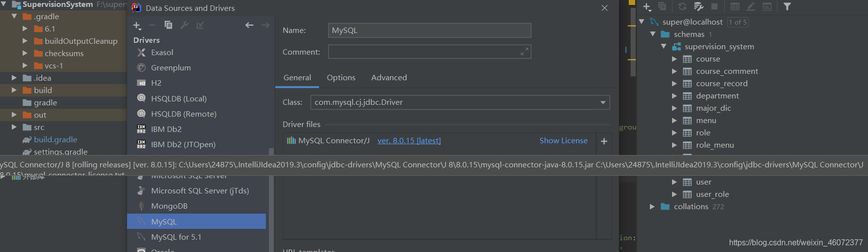
Task: Expand the Comment field with arrows icon
Action: [524, 51]
